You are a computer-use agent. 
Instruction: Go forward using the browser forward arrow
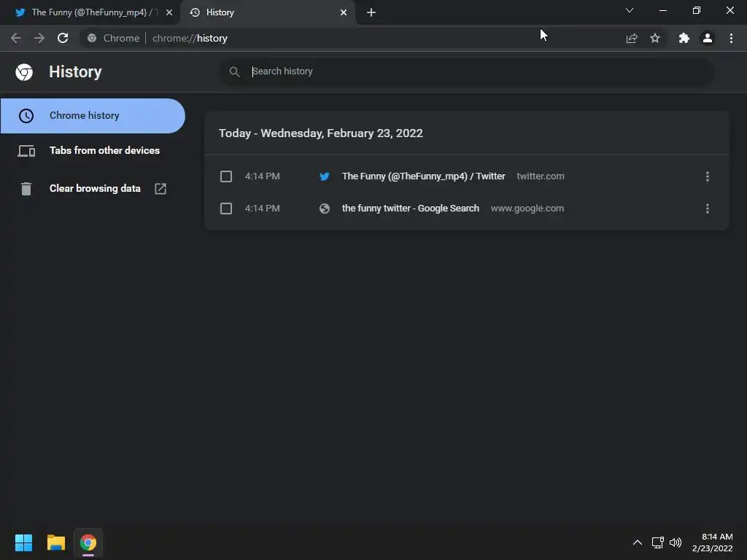click(x=39, y=38)
